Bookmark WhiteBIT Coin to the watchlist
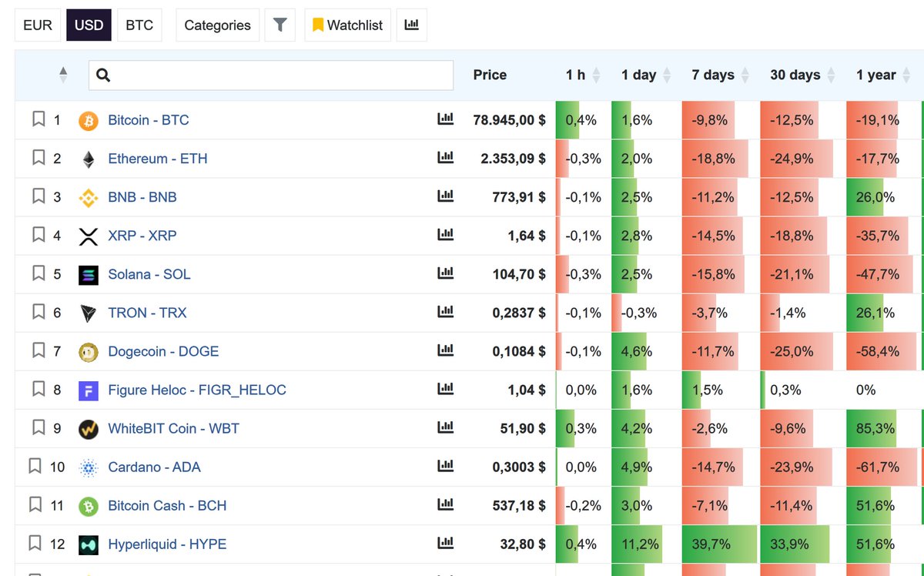The height and width of the screenshot is (576, 924). tap(38, 427)
